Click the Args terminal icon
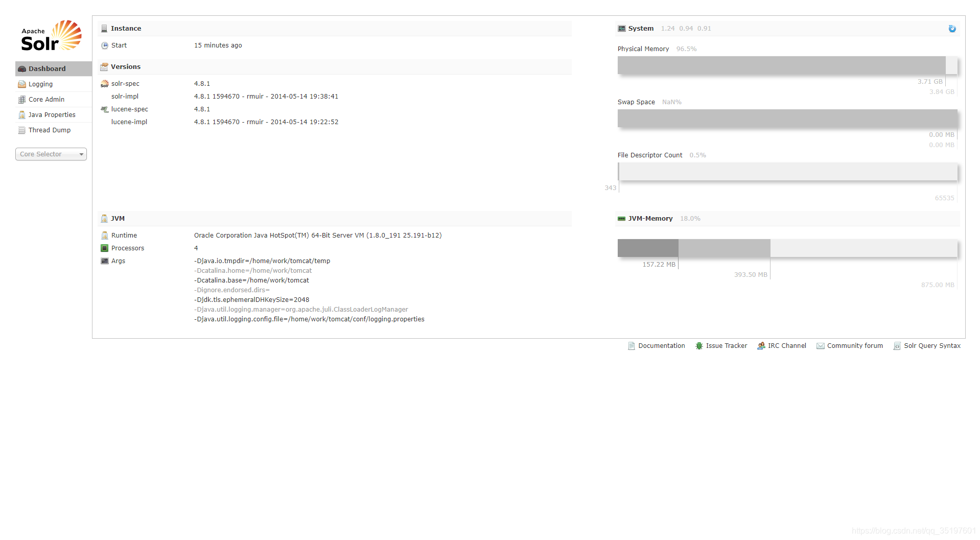The height and width of the screenshot is (540, 980). (105, 261)
